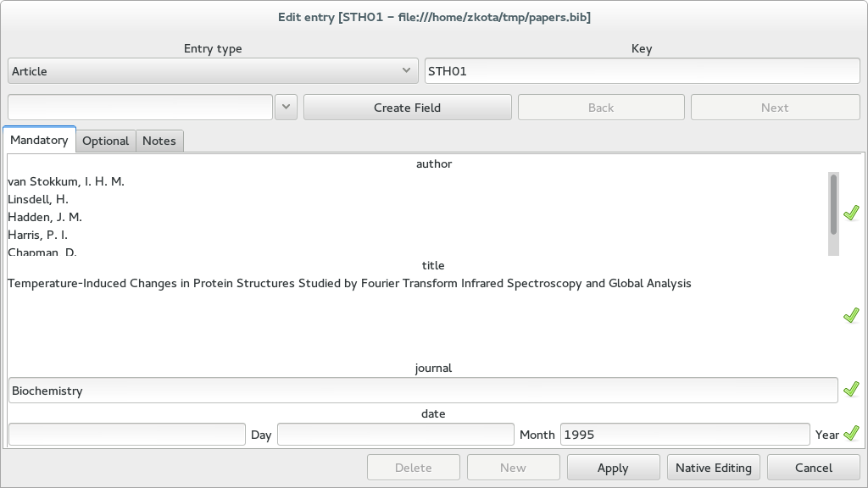This screenshot has width=868, height=488.
Task: Switch to the Optional tab
Action: click(105, 141)
